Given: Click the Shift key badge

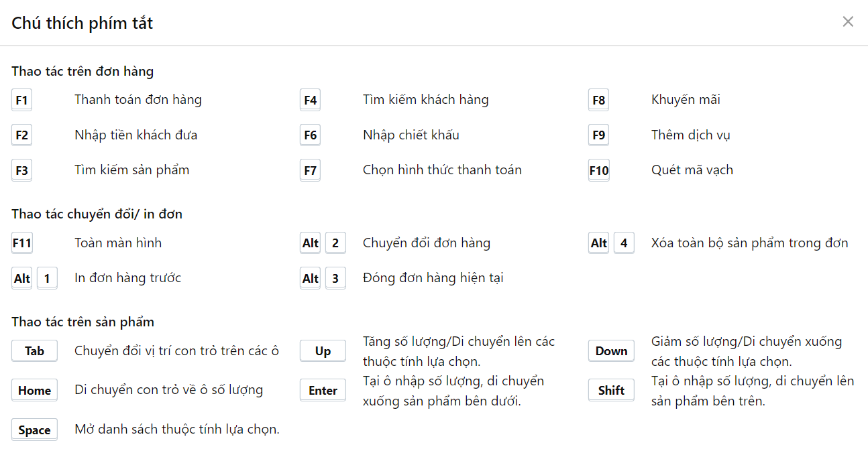Looking at the screenshot, I should pyautogui.click(x=611, y=390).
